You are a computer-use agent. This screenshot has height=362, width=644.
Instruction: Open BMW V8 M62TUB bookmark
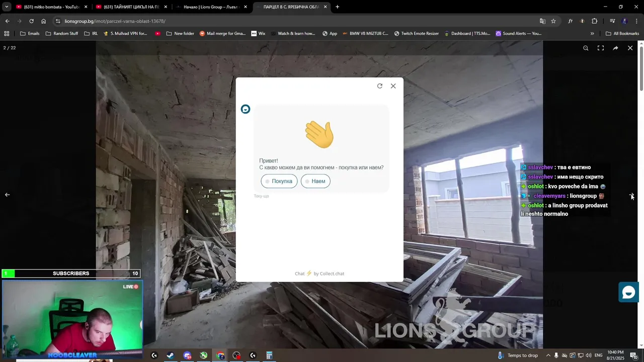click(365, 34)
